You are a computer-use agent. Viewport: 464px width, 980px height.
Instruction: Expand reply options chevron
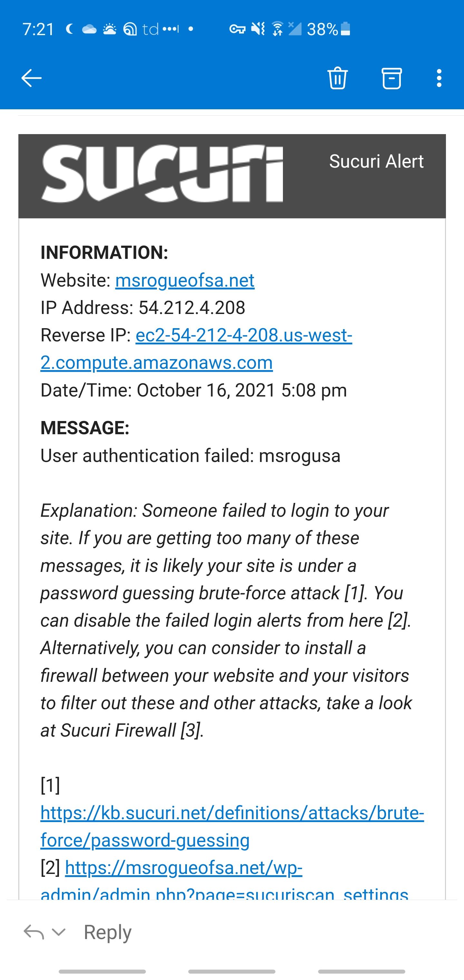pos(59,932)
